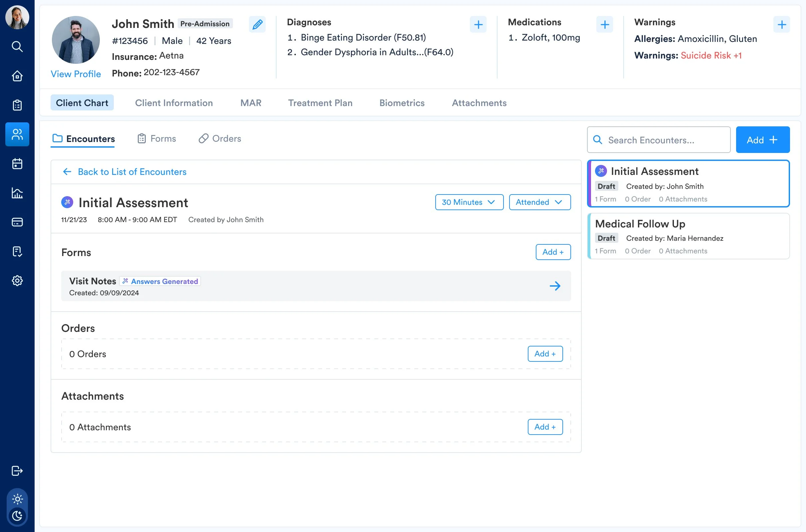Switch to light mode with the sun toggle
The height and width of the screenshot is (532, 806).
[x=17, y=499]
